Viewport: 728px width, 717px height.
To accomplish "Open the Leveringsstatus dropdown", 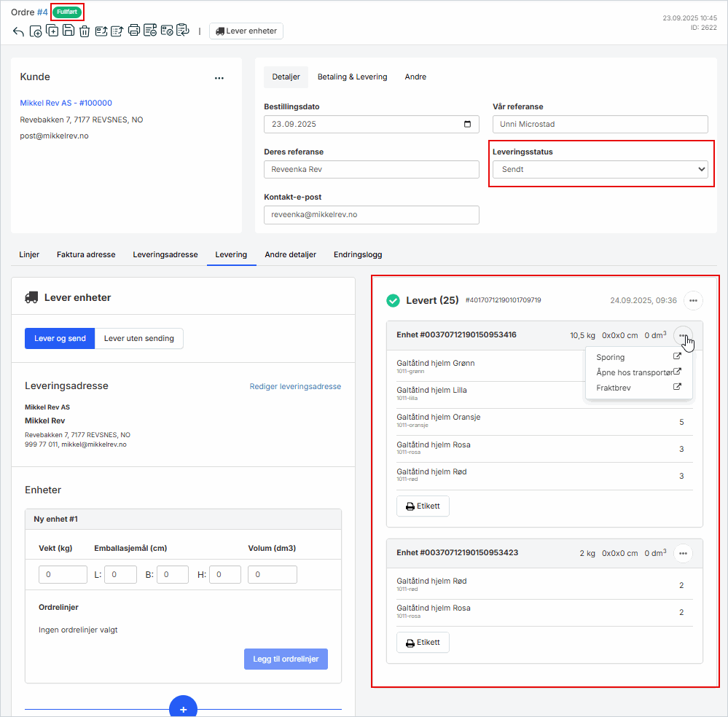I will pyautogui.click(x=600, y=169).
